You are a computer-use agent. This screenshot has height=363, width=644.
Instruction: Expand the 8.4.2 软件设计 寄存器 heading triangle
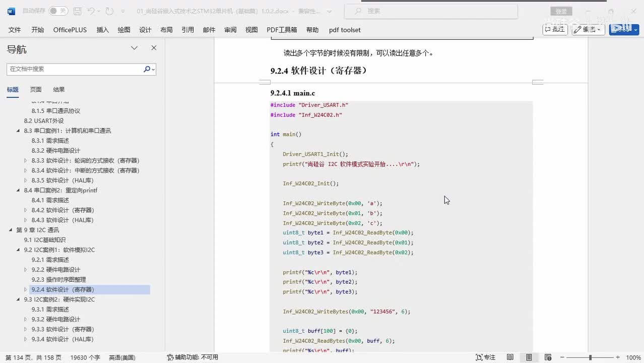(x=26, y=210)
